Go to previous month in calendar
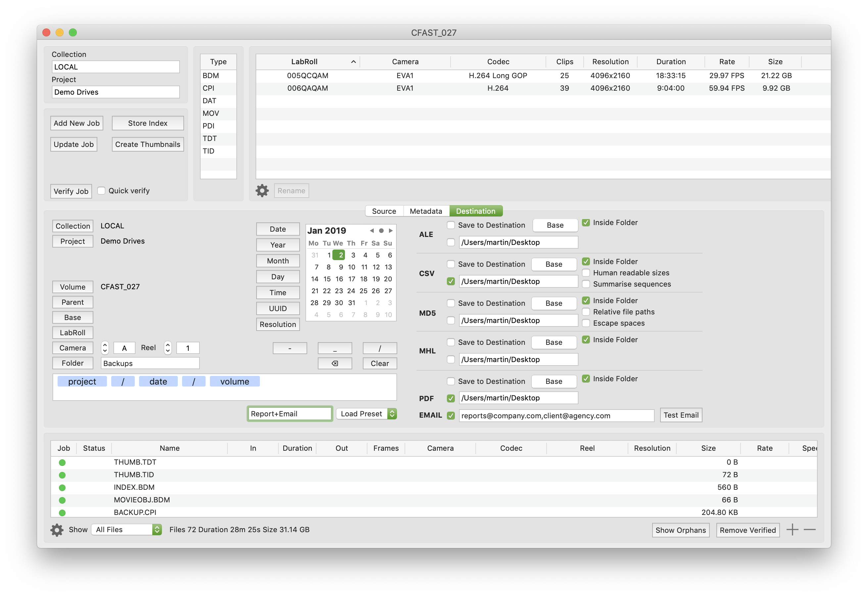This screenshot has height=597, width=868. (371, 231)
